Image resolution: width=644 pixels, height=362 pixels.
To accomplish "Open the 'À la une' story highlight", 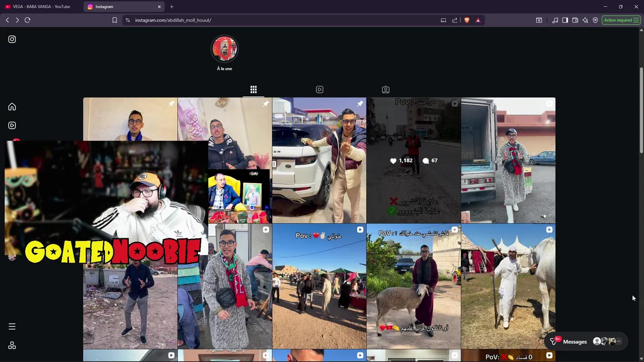I will click(x=224, y=49).
